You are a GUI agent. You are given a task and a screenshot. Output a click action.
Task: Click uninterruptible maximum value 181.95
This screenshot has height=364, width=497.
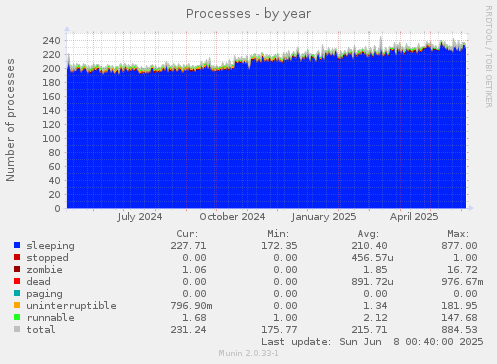(459, 306)
